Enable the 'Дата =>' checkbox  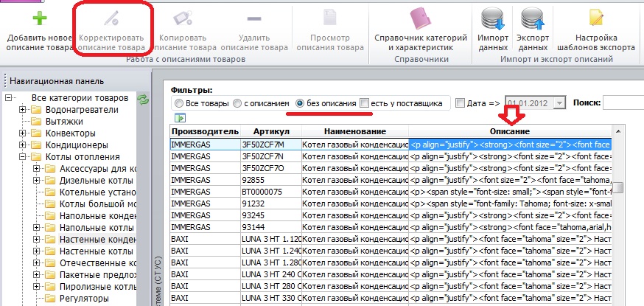click(461, 103)
